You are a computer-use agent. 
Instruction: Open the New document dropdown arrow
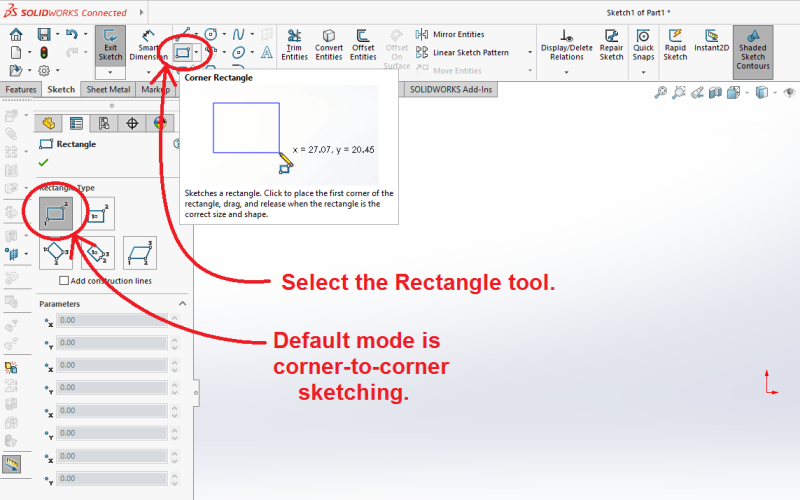click(x=30, y=53)
